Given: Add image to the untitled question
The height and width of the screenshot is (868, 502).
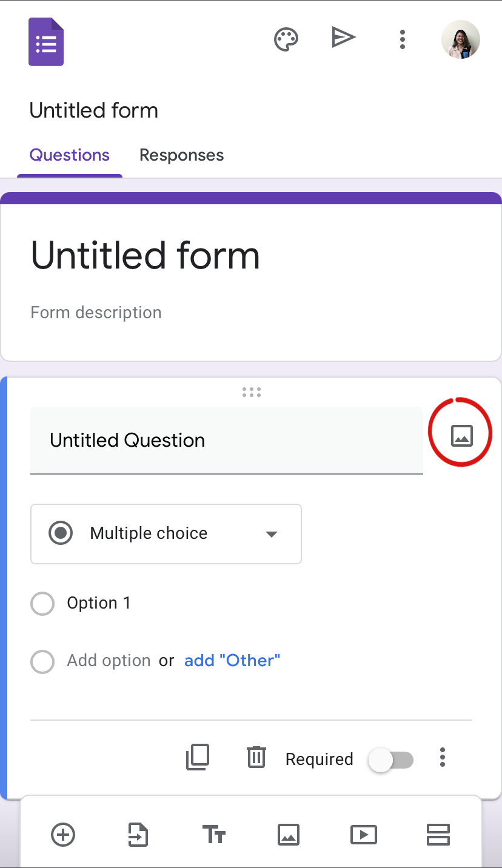Looking at the screenshot, I should click(x=461, y=435).
